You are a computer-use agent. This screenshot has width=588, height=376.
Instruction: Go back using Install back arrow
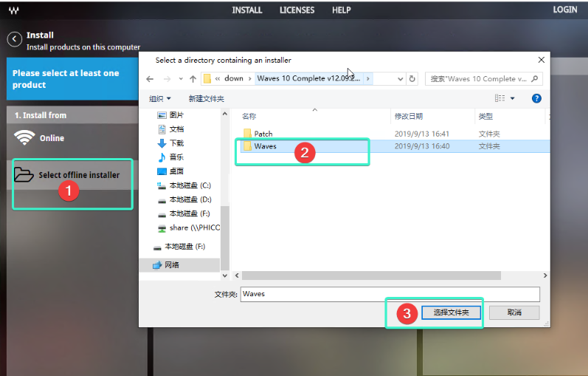pos(14,39)
